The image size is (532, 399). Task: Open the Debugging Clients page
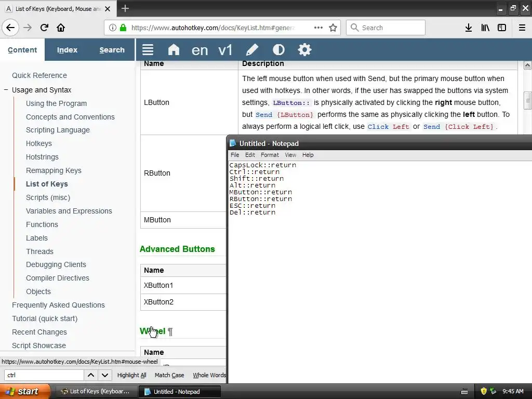[x=56, y=264]
